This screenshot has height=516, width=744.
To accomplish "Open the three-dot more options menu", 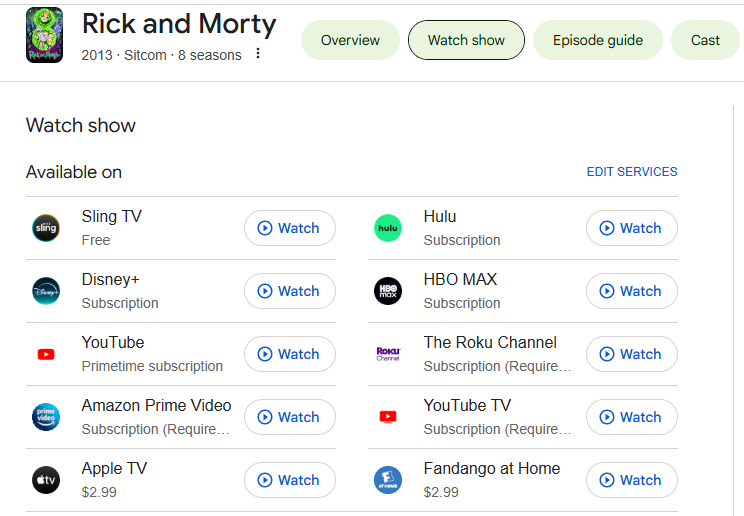I will pos(258,53).
